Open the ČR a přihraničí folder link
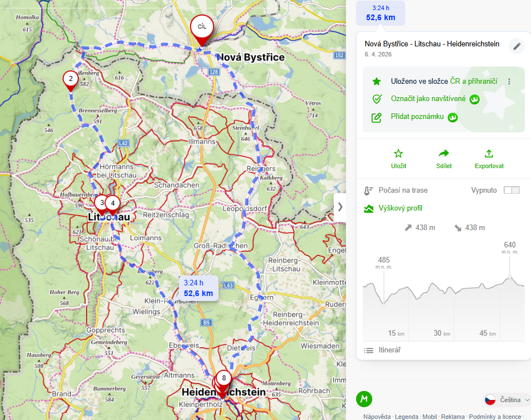This screenshot has height=420, width=531. [x=473, y=82]
